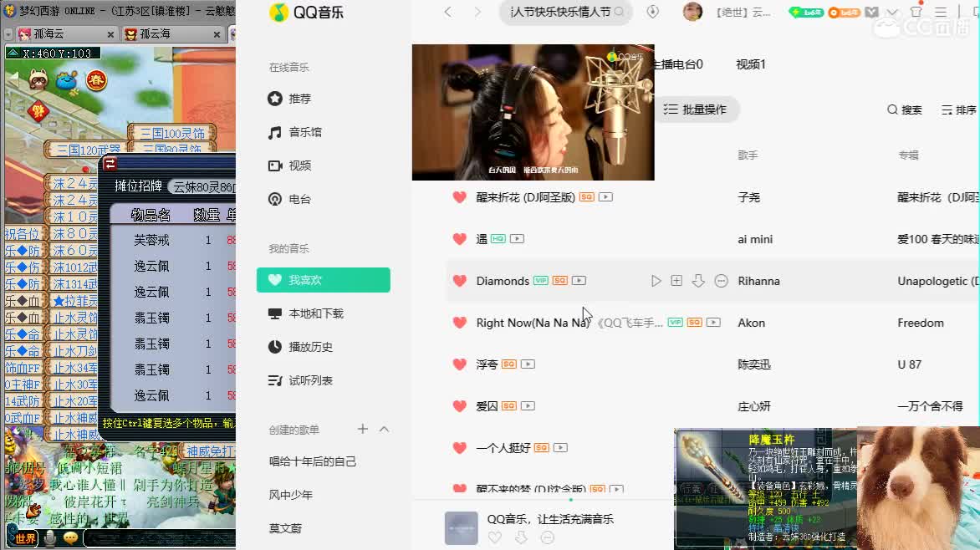Unlike Right Now(Na Na Na) heart icon
This screenshot has height=550, width=980.
[459, 323]
